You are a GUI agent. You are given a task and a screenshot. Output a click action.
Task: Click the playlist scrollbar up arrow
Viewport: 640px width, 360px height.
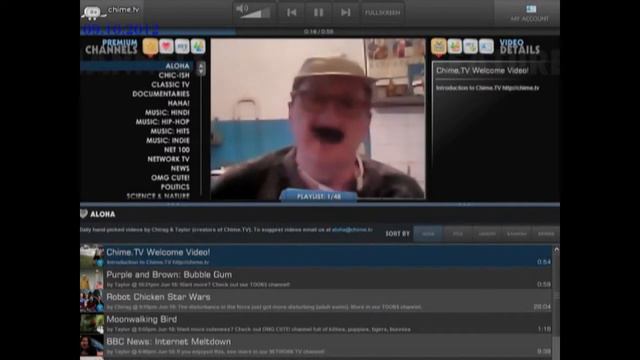[556, 249]
